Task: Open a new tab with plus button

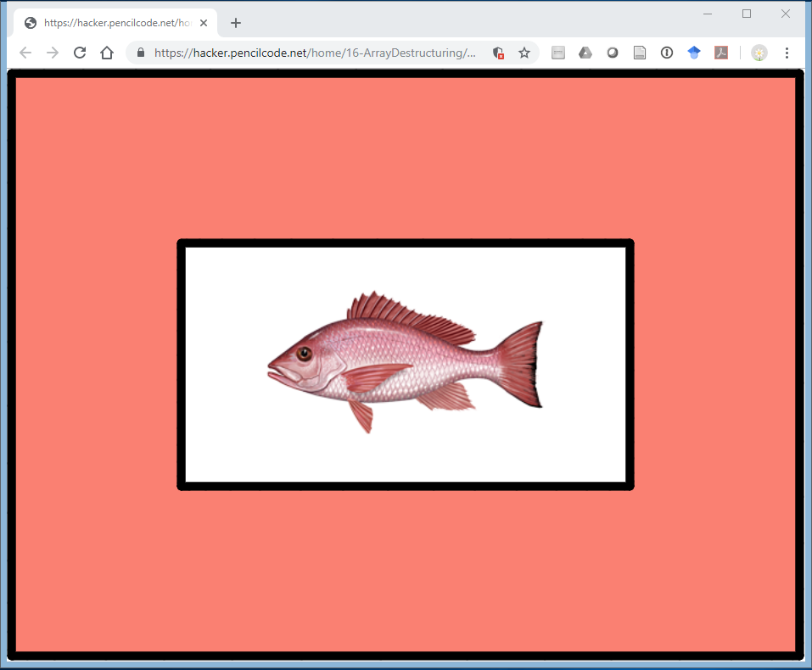Action: [236, 23]
